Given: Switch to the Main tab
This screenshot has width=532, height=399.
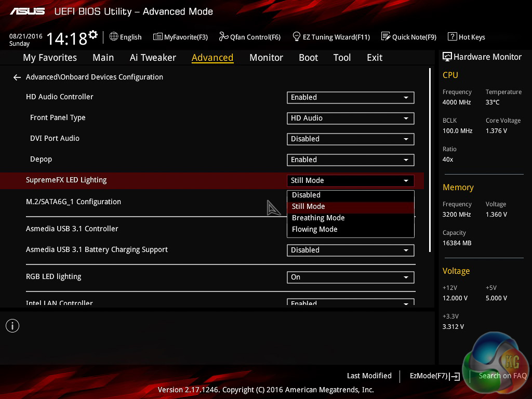Looking at the screenshot, I should [x=103, y=58].
